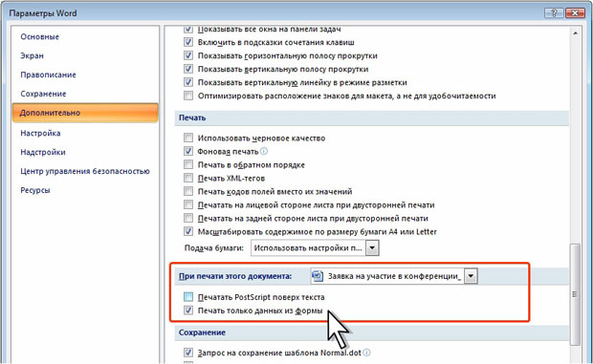Screen dimensions: 593x364
Task: Click the При печати этого документа label
Action: (235, 276)
